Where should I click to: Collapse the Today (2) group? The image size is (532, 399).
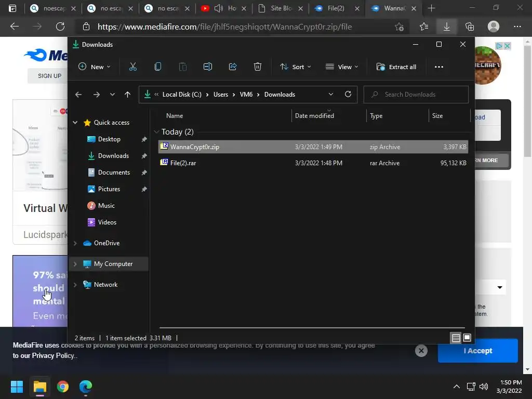pos(156,131)
